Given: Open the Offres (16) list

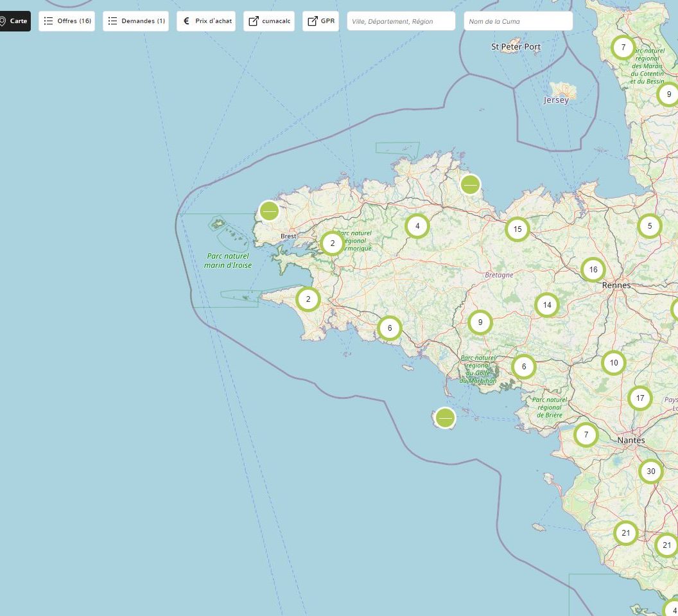Looking at the screenshot, I should [x=67, y=21].
